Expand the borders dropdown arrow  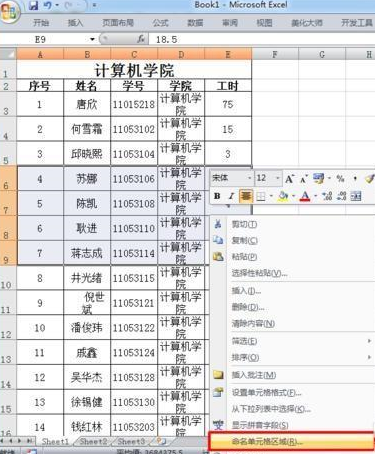(271, 196)
